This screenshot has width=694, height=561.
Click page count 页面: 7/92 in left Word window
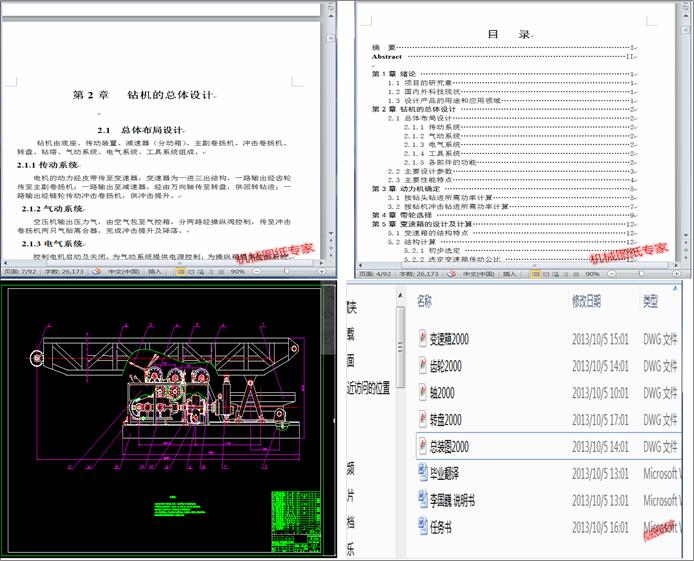(20, 271)
